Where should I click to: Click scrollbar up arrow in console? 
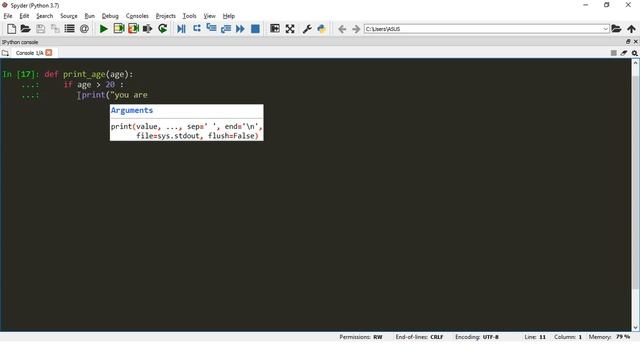tap(635, 63)
